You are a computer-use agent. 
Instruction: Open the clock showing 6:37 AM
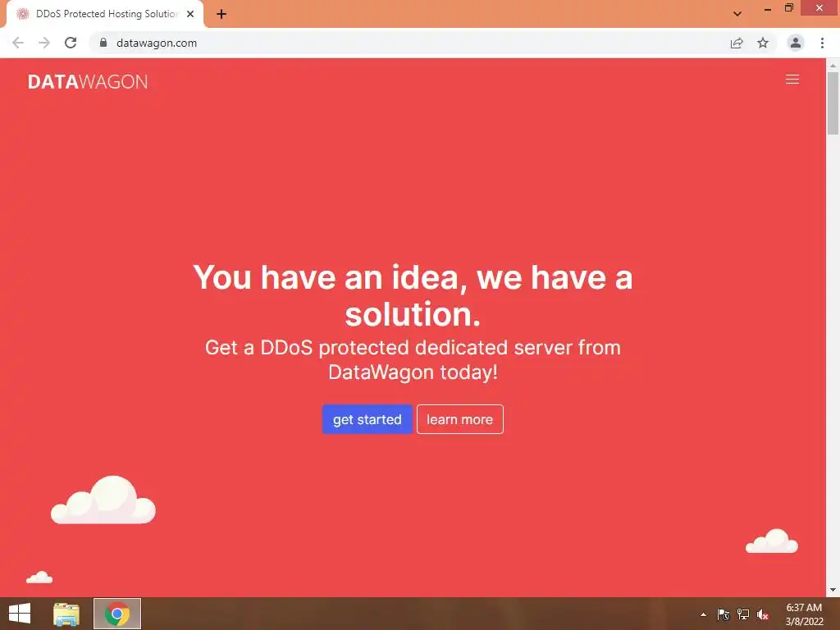[804, 614]
